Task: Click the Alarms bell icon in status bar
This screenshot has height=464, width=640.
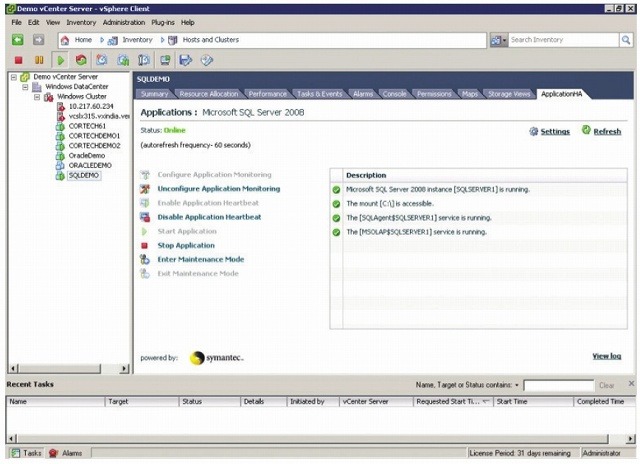Action: tap(53, 453)
